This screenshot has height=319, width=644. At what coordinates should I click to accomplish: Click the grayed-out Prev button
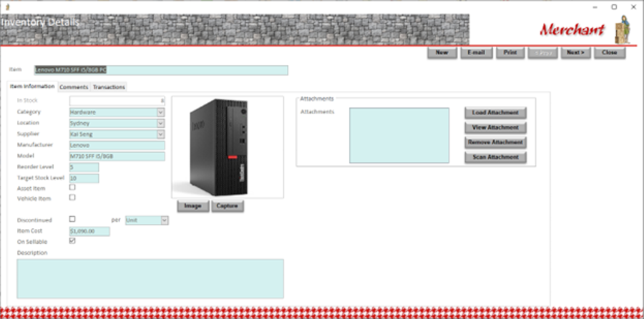pyautogui.click(x=542, y=52)
